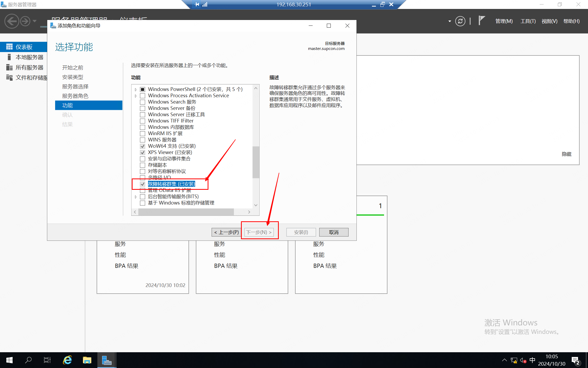
Task: Open Task View on taskbar
Action: 47,360
